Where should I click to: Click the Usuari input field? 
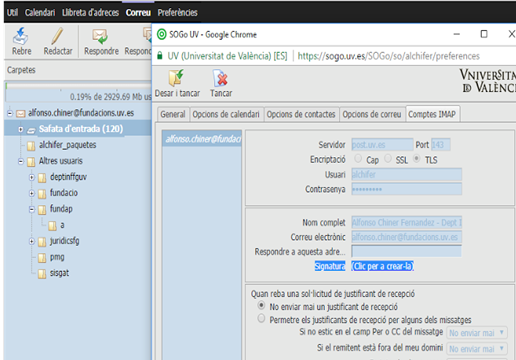407,174
